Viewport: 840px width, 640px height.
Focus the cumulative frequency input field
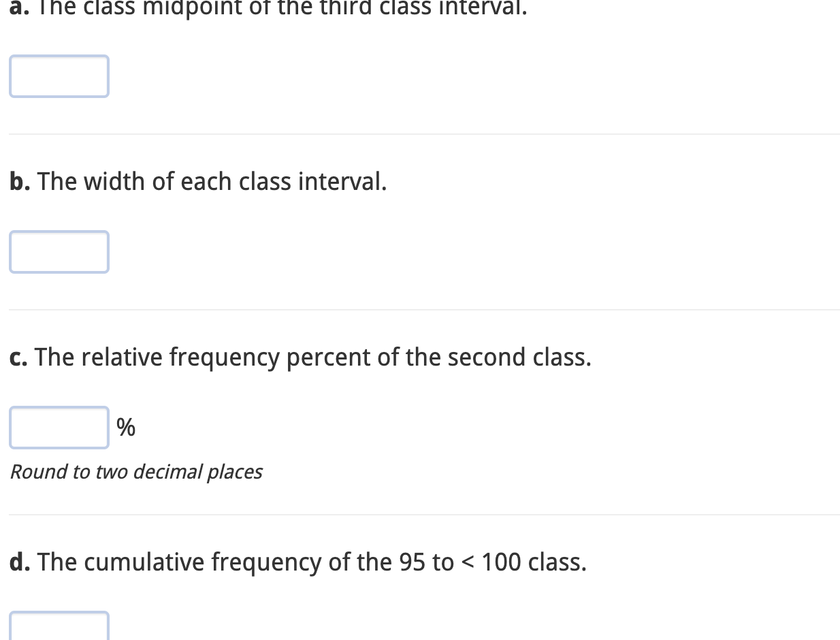(x=59, y=626)
